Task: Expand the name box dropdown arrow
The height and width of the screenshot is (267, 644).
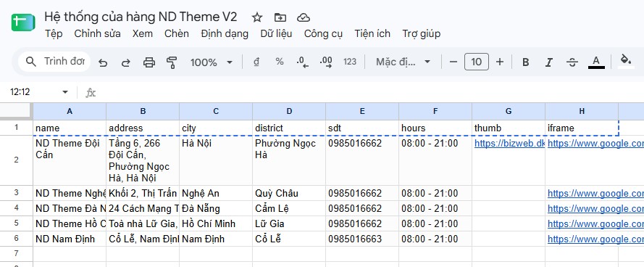Action: click(x=65, y=92)
